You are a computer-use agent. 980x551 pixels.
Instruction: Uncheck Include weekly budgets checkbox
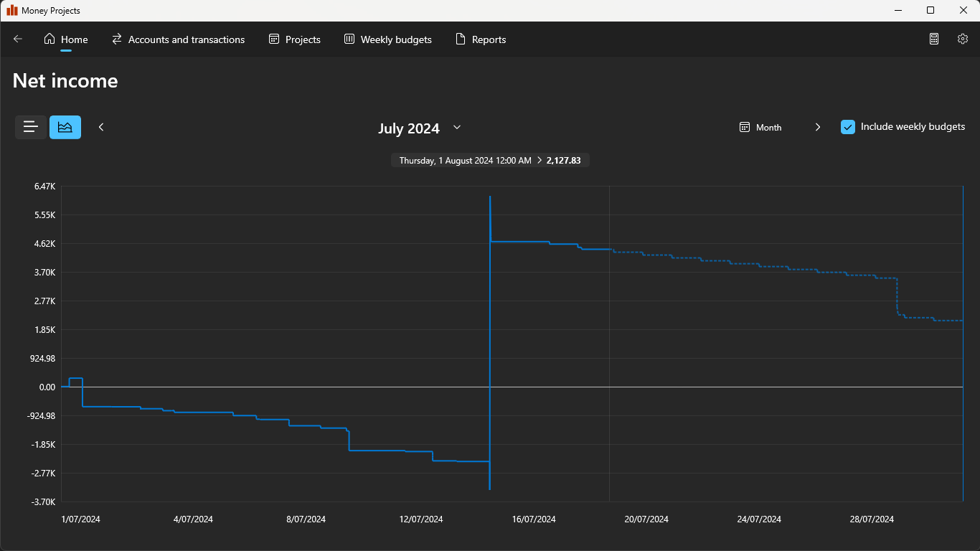pyautogui.click(x=848, y=127)
